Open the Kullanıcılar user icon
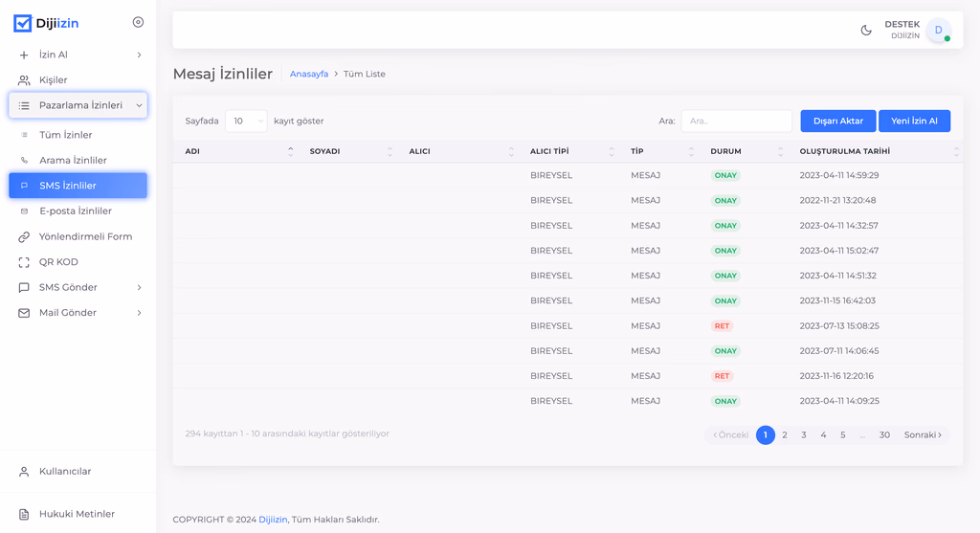The image size is (980, 533). point(24,472)
